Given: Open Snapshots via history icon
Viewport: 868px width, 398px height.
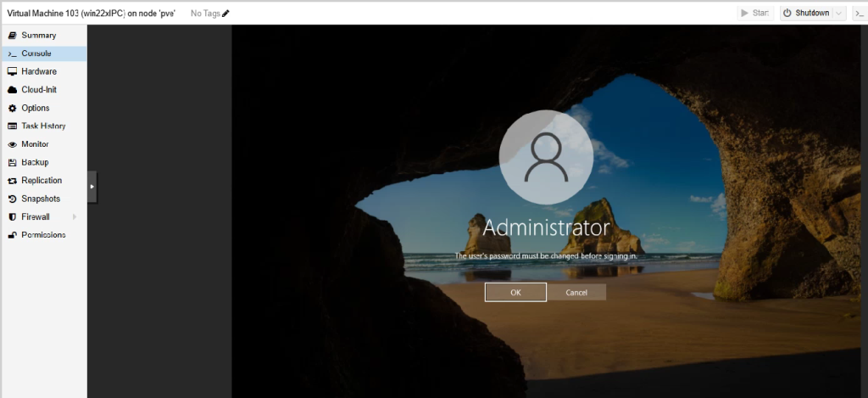Looking at the screenshot, I should pyautogui.click(x=12, y=199).
